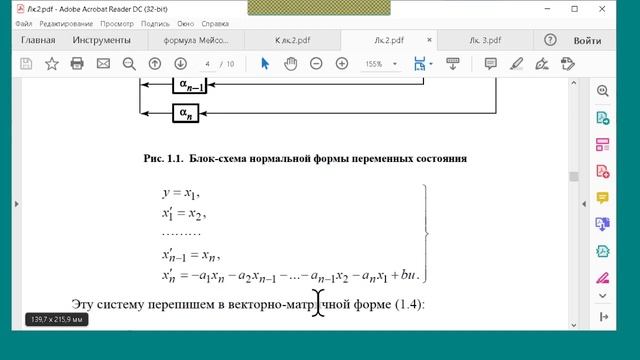Switch to the Главная tab

pyautogui.click(x=38, y=40)
